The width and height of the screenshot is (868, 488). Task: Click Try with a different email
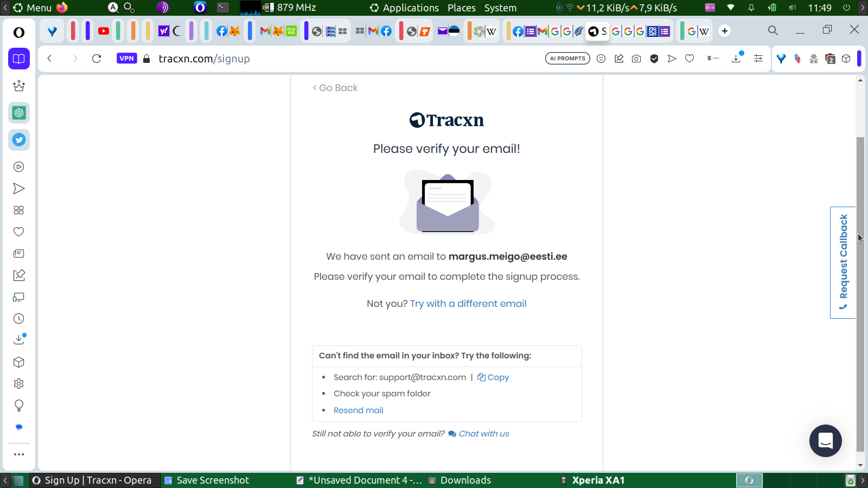click(468, 304)
